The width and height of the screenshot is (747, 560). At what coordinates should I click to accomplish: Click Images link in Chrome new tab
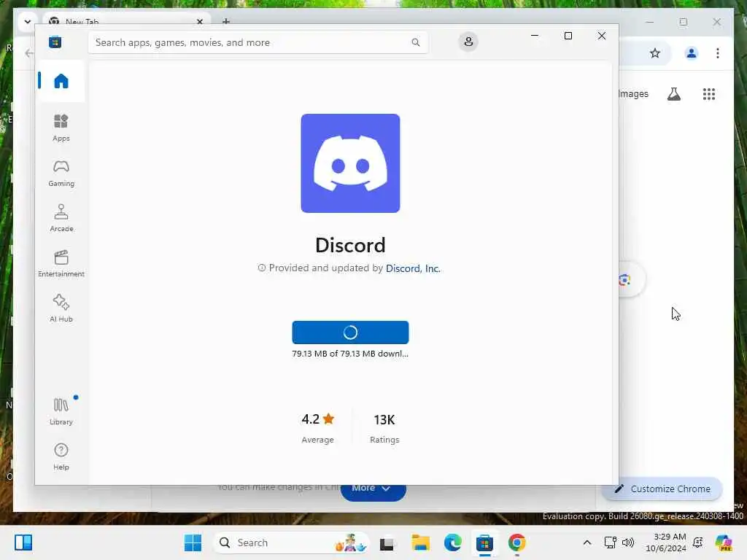click(634, 94)
